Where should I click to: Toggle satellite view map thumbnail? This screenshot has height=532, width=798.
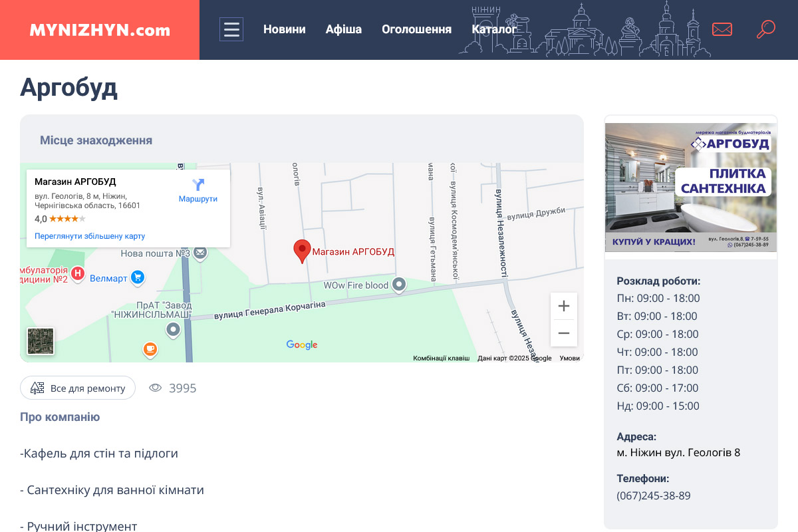point(41,341)
